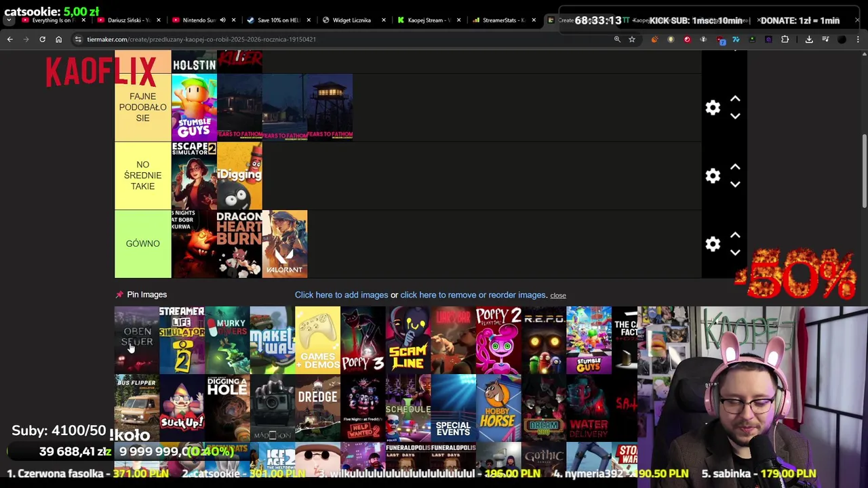Select Escape Simulator 2 image
This screenshot has height=488, width=868.
(194, 176)
